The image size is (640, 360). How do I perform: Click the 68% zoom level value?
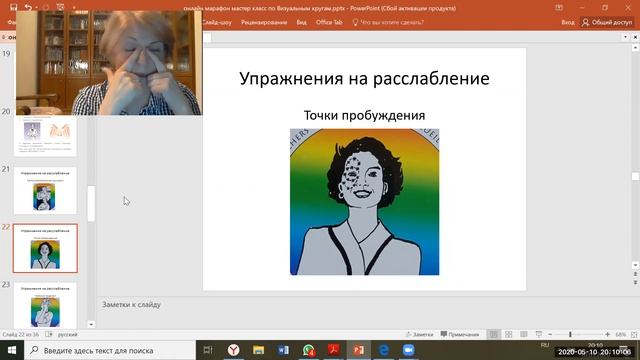(620, 335)
